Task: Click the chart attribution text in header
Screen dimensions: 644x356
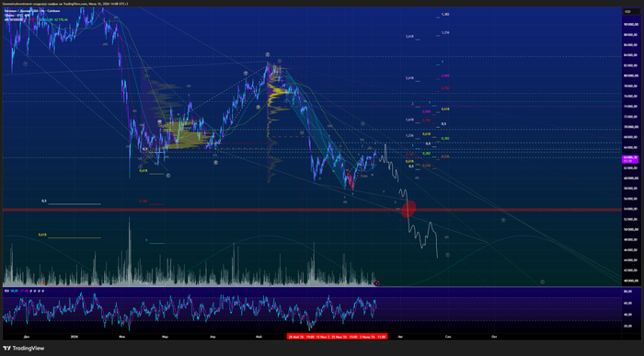Action: click(x=65, y=4)
